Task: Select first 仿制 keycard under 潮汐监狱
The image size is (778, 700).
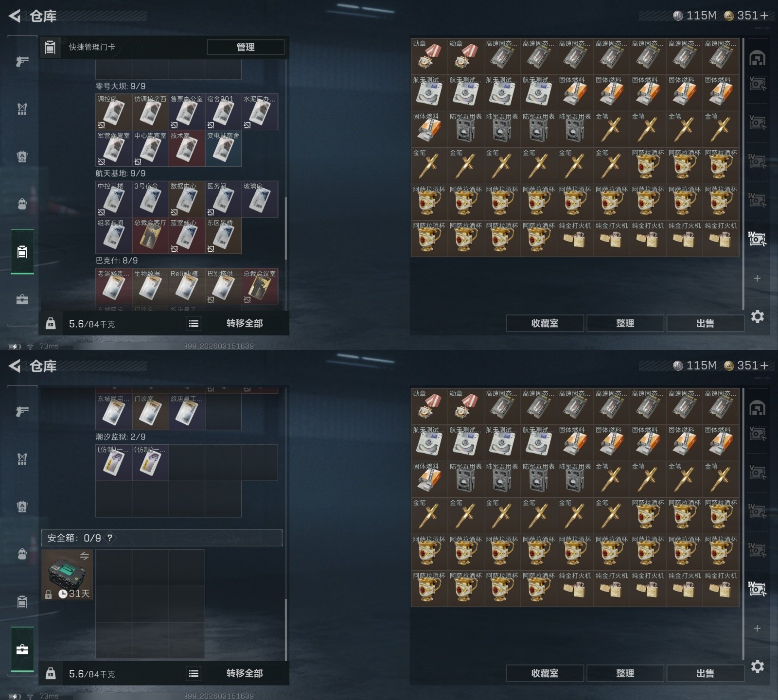Action: 114,462
